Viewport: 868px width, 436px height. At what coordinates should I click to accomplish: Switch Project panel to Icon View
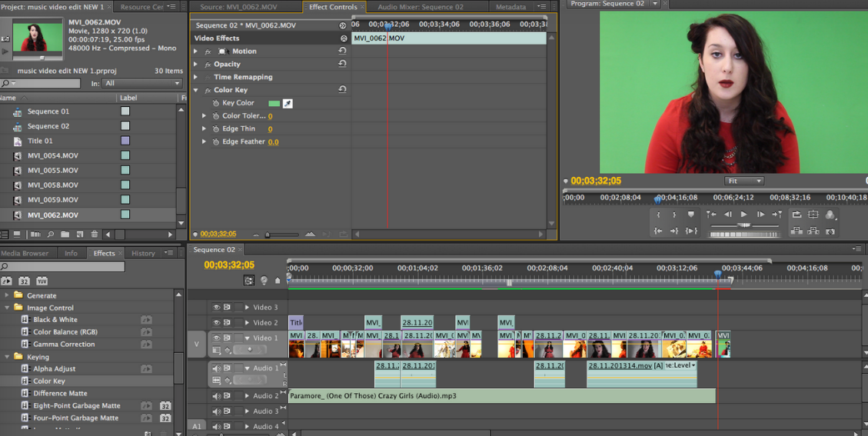(17, 235)
